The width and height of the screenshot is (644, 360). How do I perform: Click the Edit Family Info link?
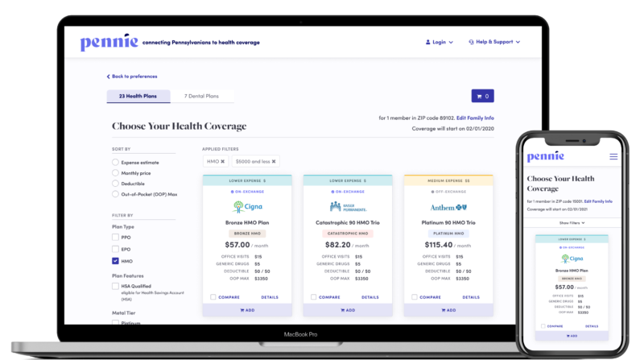tap(475, 118)
